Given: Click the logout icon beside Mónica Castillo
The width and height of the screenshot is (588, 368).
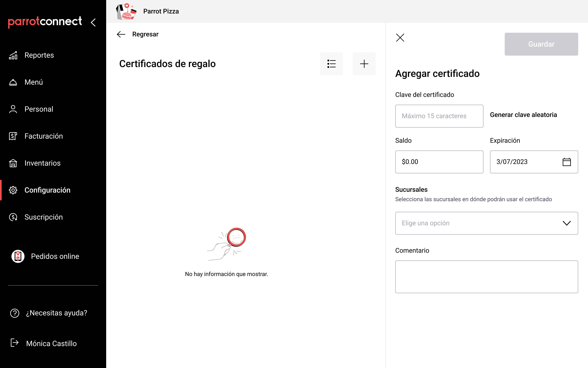Looking at the screenshot, I should (x=15, y=343).
